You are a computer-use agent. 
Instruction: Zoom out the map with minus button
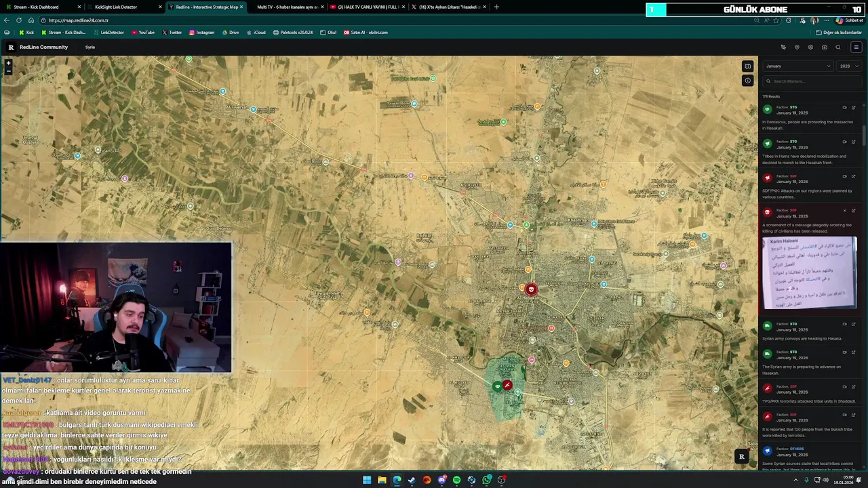point(8,70)
